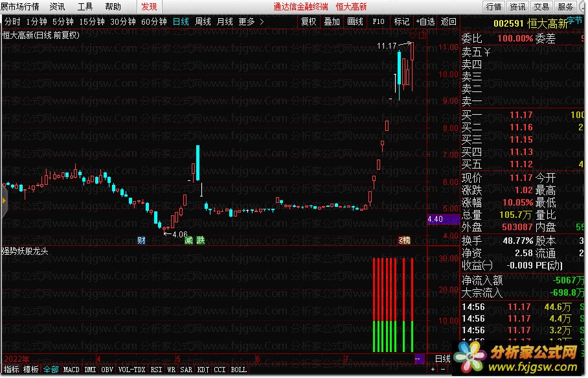Switch to the OBV indicator
Screen dimensions: 588x378
[107, 370]
